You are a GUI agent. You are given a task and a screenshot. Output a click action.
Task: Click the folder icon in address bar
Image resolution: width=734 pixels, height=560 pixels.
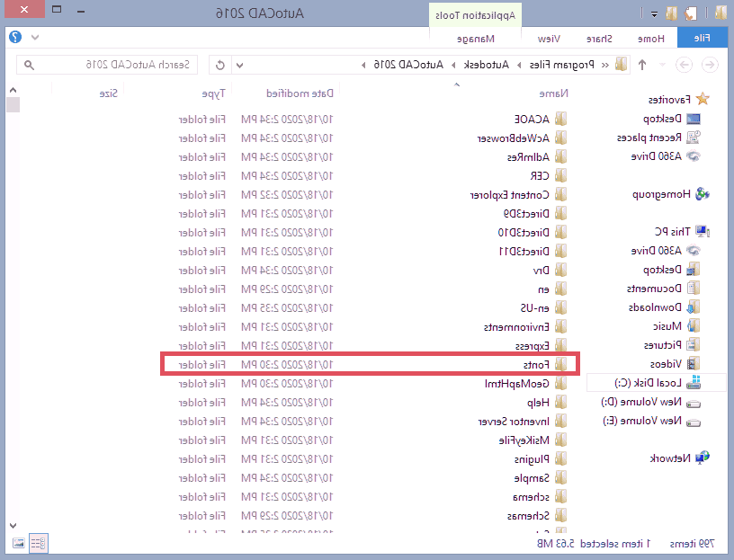tap(622, 64)
